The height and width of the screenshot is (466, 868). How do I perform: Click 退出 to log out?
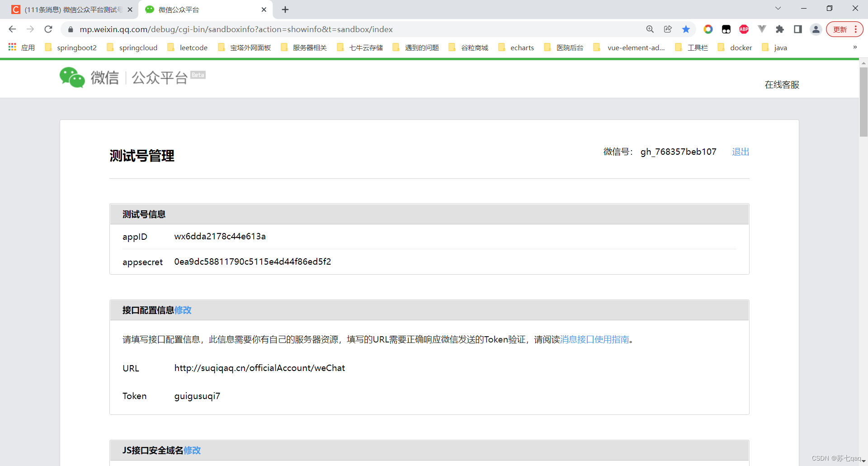coord(741,152)
